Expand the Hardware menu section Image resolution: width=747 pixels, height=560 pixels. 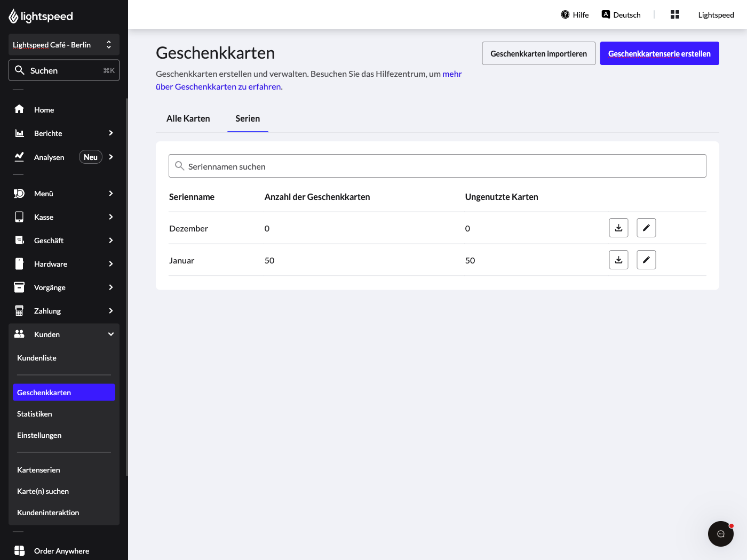64,263
